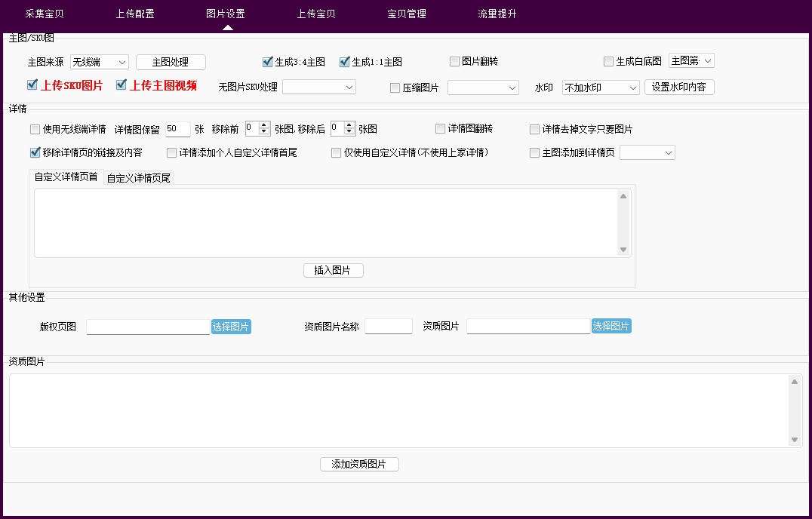The image size is (812, 519).
Task: Open the 水印 dropdown showing 不加水印
Action: click(601, 88)
